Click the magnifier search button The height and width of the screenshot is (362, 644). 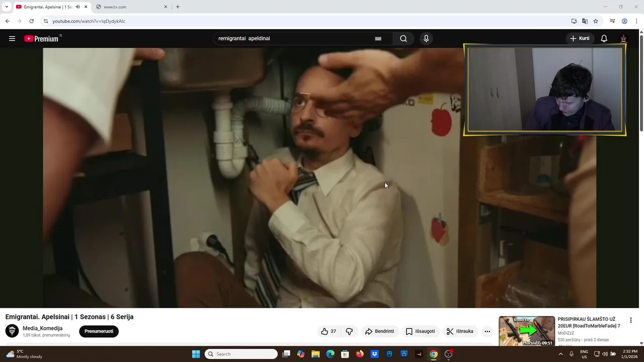point(404,39)
